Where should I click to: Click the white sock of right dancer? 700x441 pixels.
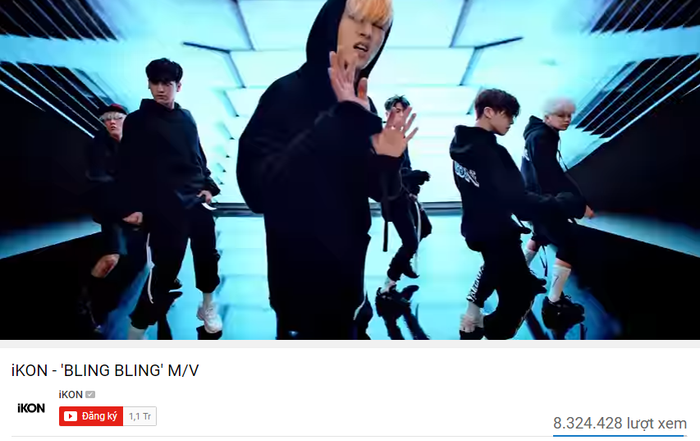(557, 283)
